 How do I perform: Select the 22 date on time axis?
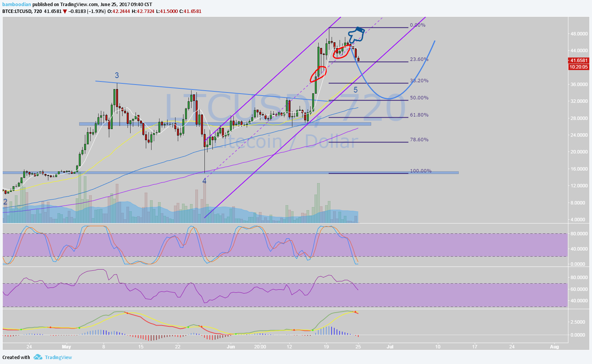(177, 347)
